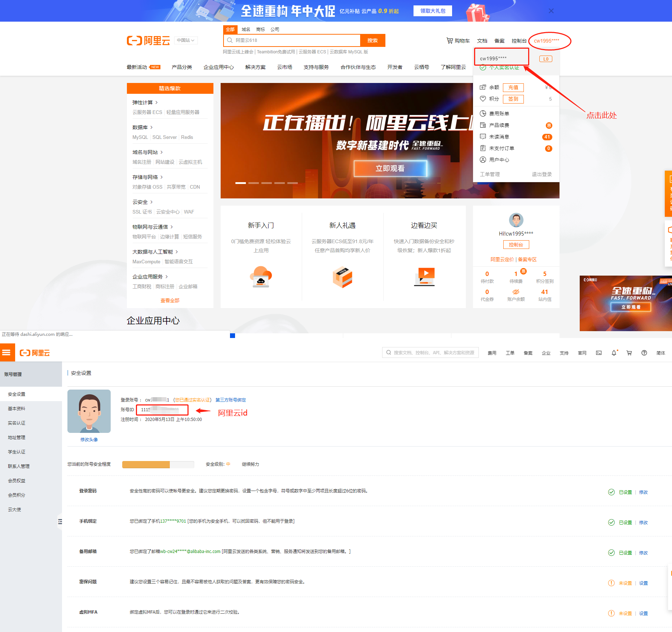Viewport: 672px width, 632px height.
Task: Click the Aliyun logo in console header
Action: (x=35, y=353)
